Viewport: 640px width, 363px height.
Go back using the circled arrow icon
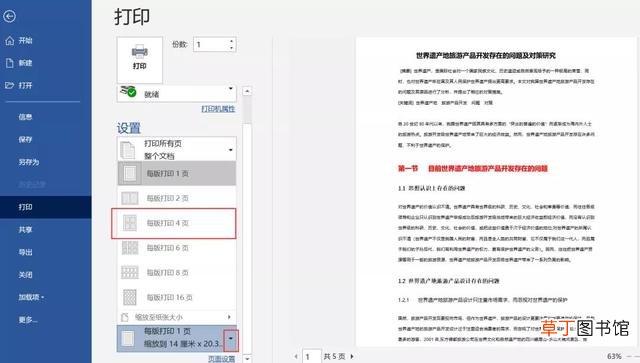pos(9,16)
